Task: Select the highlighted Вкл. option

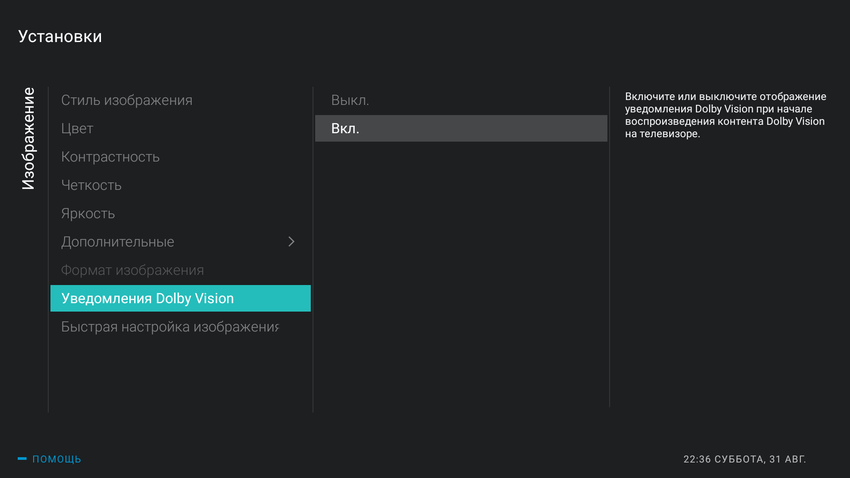Action: [x=460, y=128]
